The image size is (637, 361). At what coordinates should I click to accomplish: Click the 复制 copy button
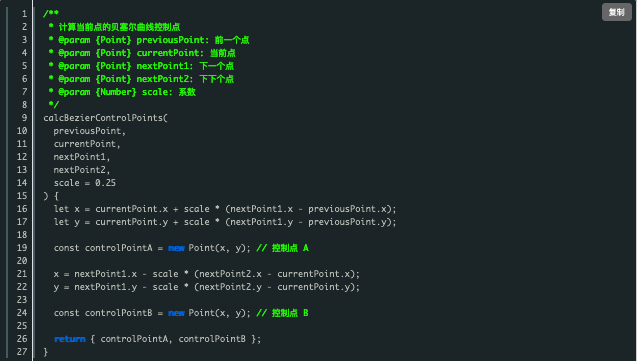(616, 12)
